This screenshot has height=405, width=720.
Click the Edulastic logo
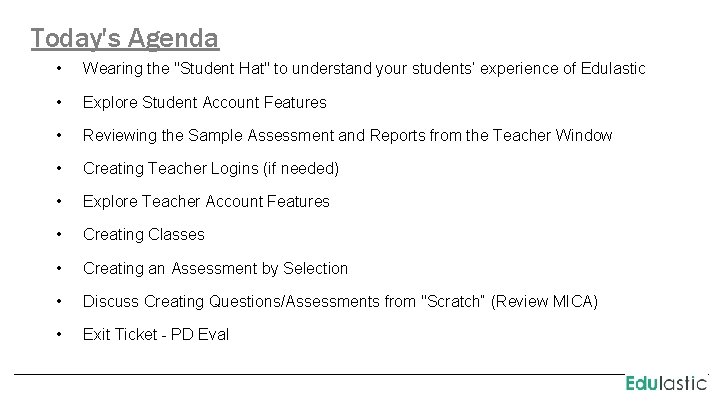click(666, 383)
